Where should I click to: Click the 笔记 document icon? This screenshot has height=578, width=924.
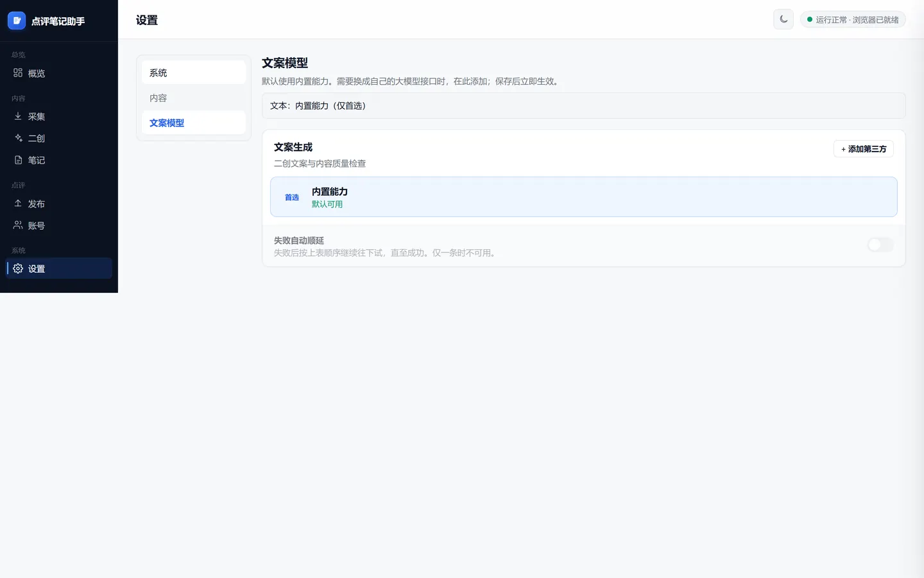click(x=18, y=160)
